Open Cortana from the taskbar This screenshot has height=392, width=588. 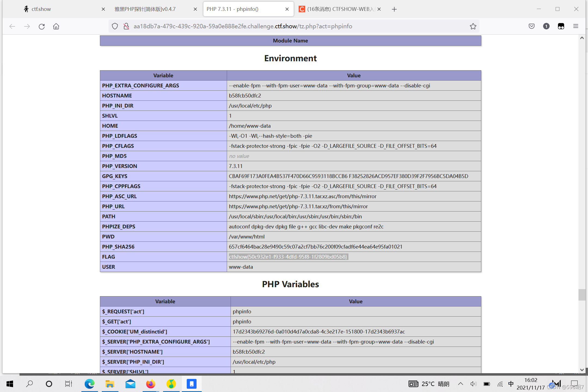point(49,384)
